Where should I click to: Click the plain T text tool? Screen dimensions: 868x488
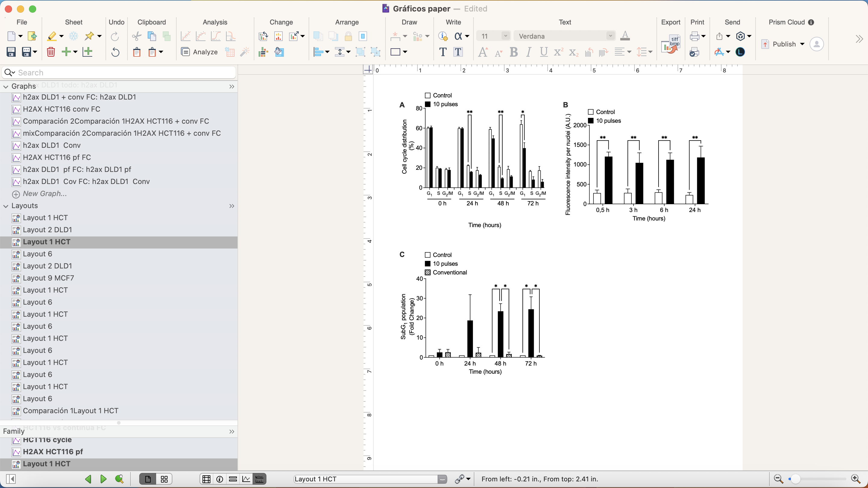tap(443, 52)
